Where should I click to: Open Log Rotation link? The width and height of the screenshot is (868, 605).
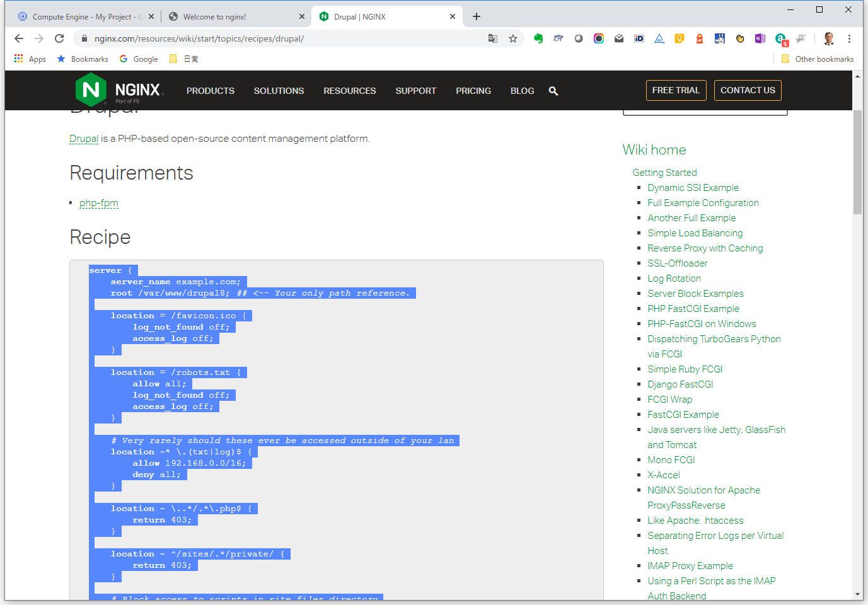[674, 279]
